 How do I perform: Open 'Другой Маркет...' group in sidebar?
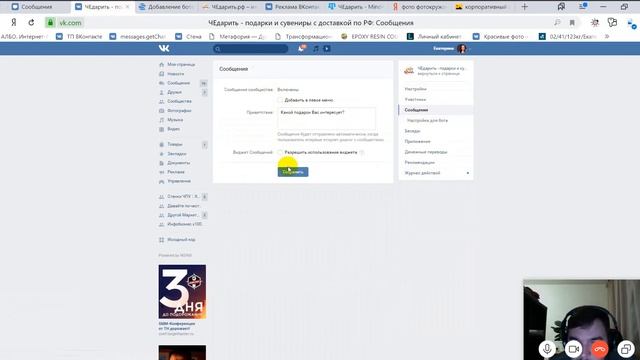pos(182,215)
